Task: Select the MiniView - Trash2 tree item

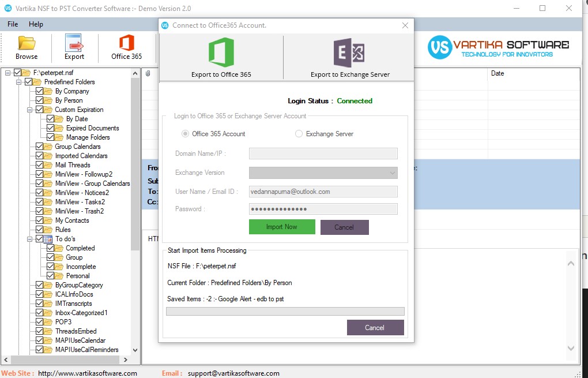Action: coord(80,211)
